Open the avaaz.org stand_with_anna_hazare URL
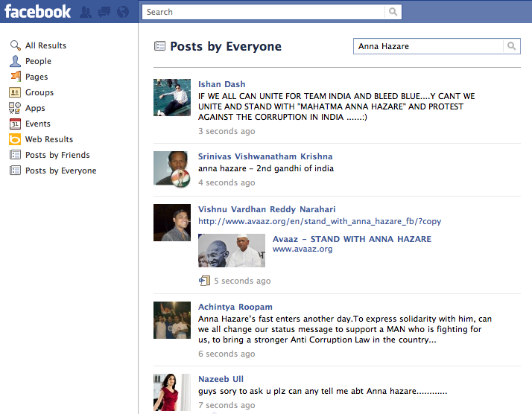 [x=320, y=221]
